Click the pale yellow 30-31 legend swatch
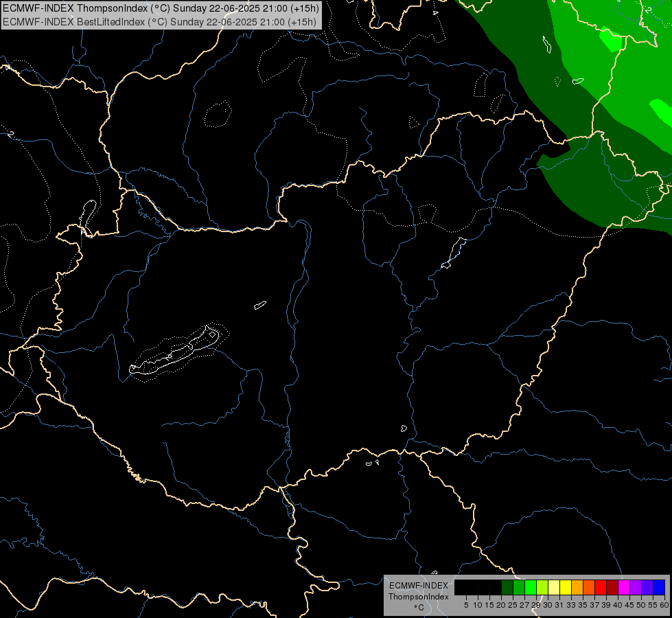The image size is (672, 618). pyautogui.click(x=554, y=588)
